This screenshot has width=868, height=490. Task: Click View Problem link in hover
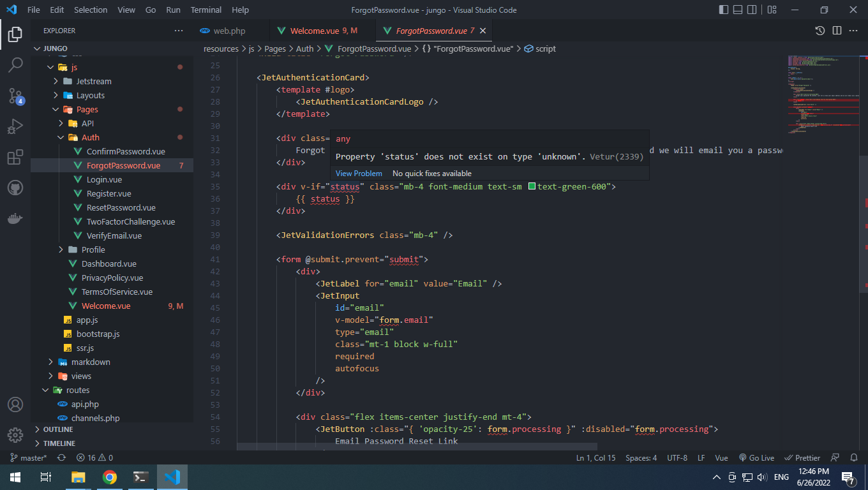click(359, 174)
